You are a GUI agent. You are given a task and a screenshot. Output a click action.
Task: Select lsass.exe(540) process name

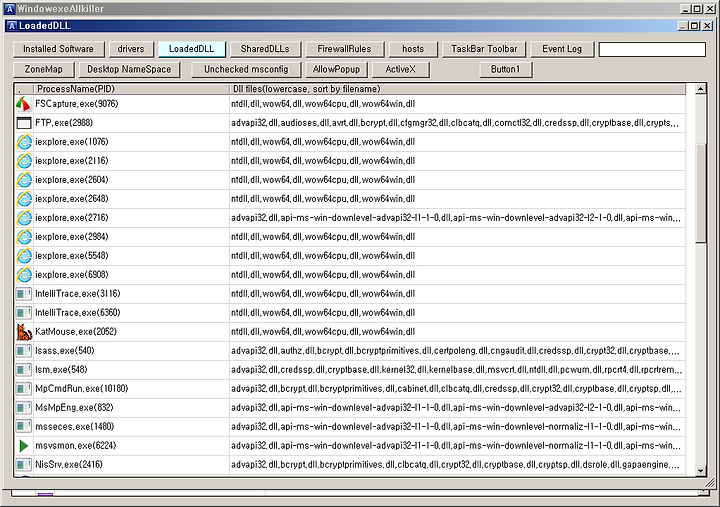tap(65, 351)
